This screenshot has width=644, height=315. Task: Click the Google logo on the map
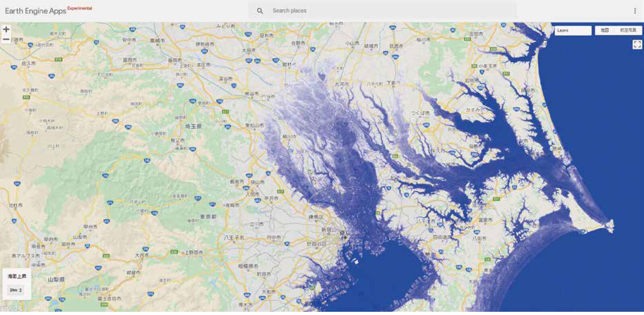pos(12,308)
